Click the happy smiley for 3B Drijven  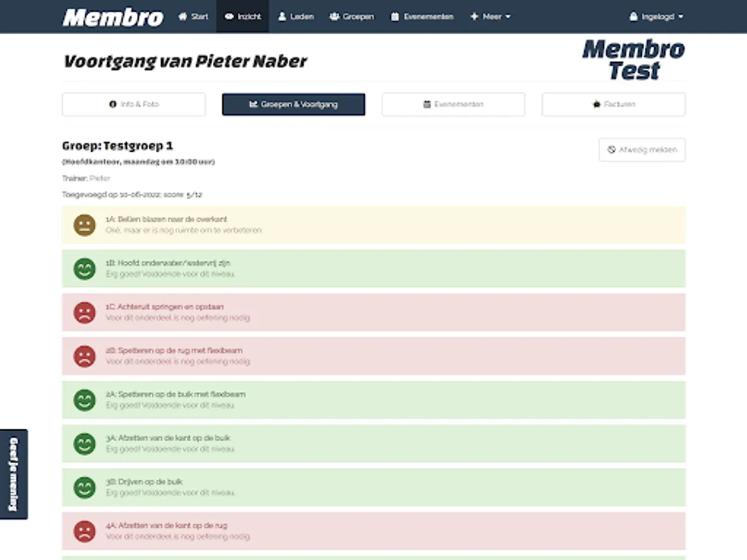84,487
